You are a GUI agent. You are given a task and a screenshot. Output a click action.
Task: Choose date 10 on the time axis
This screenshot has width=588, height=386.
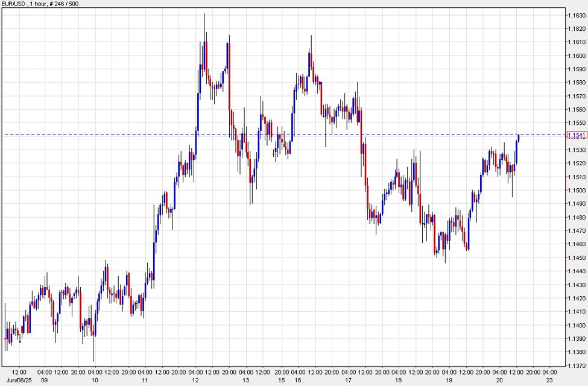[95, 381]
